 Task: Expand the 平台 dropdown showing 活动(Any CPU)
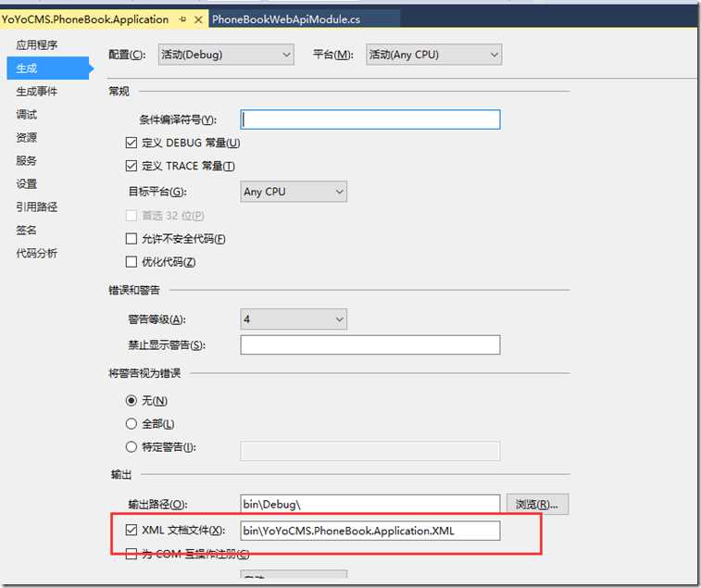coord(433,55)
